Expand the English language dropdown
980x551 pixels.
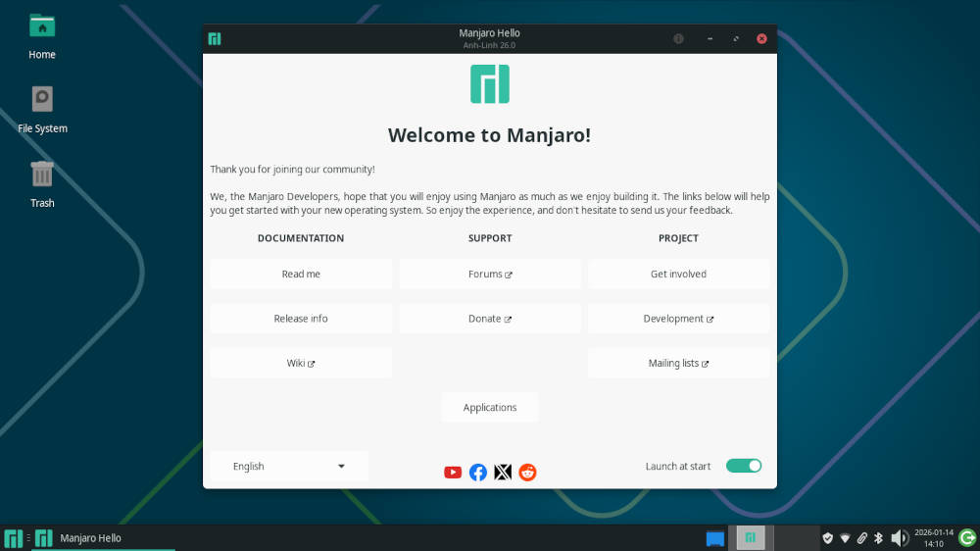coord(289,467)
